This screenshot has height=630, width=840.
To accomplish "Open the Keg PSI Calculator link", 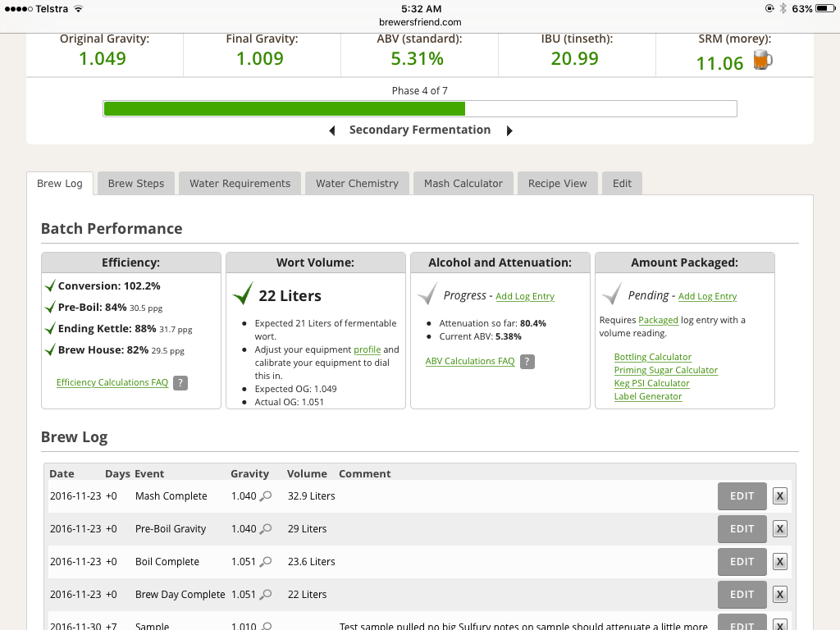I will (x=651, y=384).
